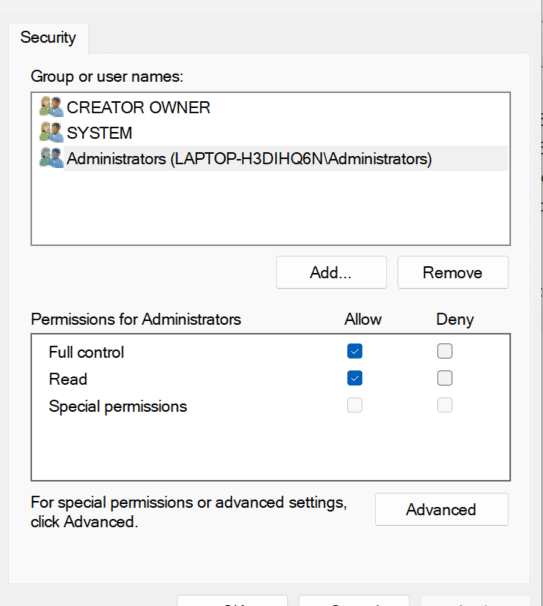Screen dimensions: 543x606
Task: Click the Administrators group icon
Action: point(51,158)
